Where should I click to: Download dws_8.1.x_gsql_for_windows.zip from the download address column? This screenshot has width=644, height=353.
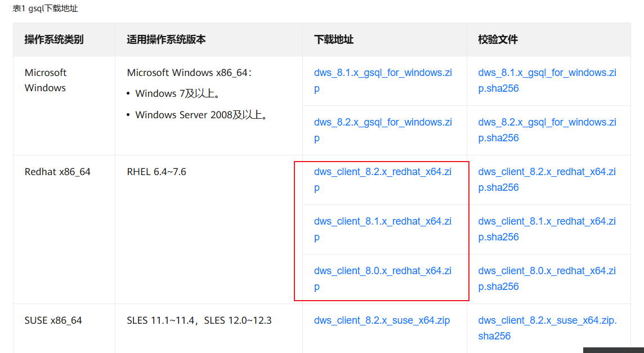coord(383,81)
